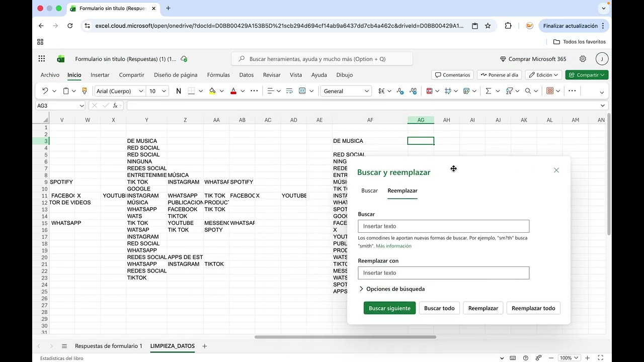Increase decimal places

coord(414,91)
